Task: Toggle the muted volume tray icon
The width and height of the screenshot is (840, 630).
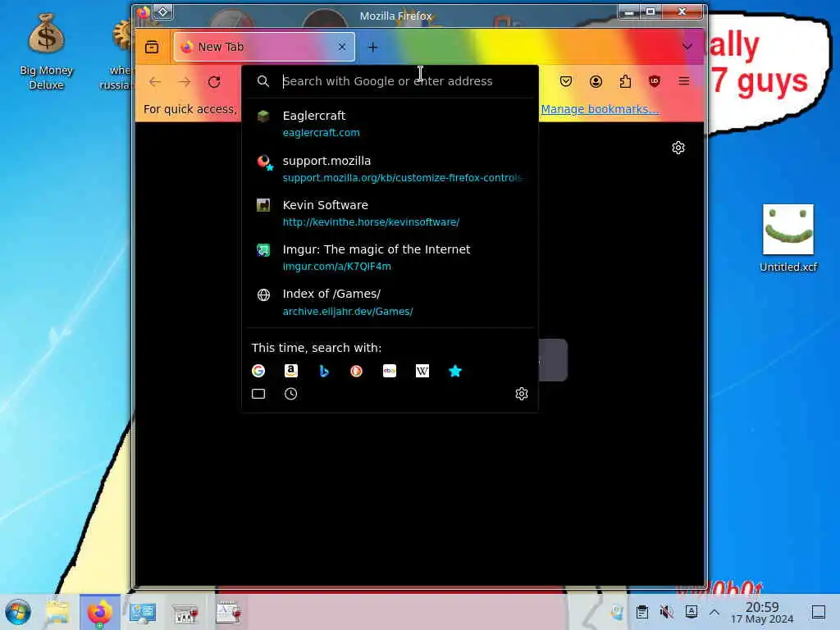Action: pos(666,612)
